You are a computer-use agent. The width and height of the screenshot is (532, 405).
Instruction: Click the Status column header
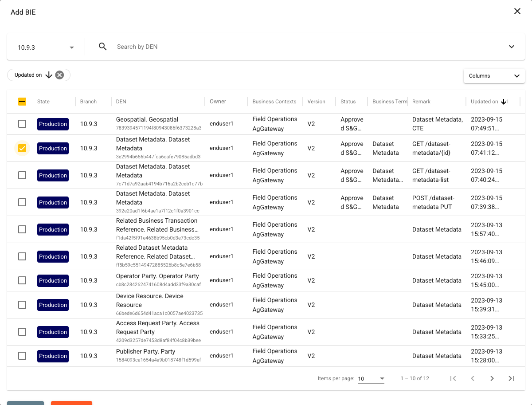[348, 102]
